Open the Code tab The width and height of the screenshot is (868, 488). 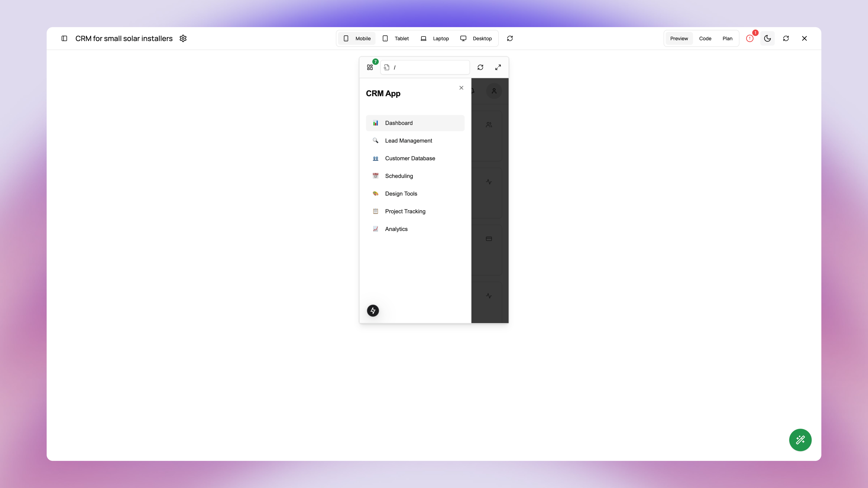tap(705, 38)
